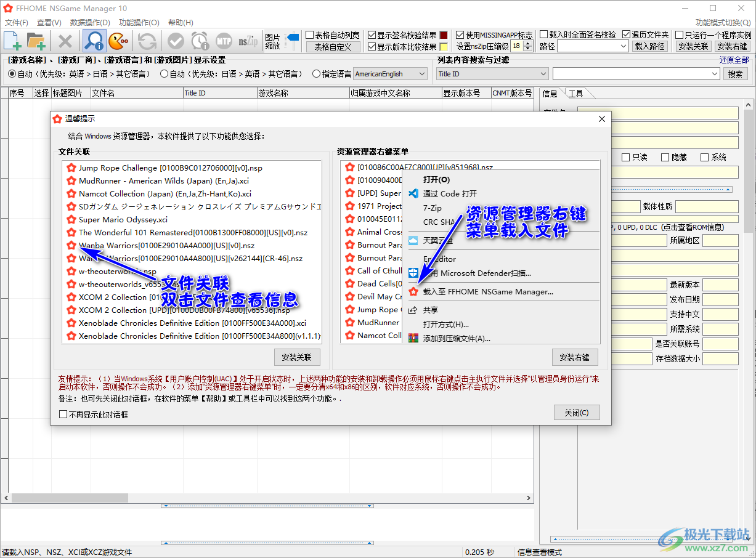Click the Visual Studio Code icon in context menu
756x558 pixels.
[x=413, y=193]
